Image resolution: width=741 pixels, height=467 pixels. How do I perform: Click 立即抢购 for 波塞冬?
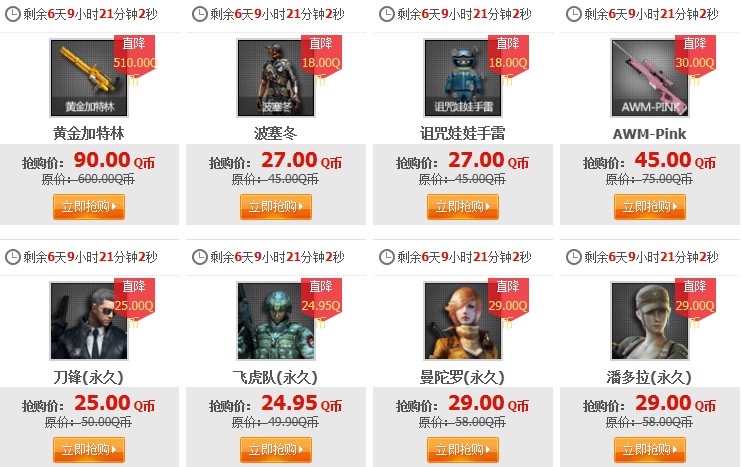tap(276, 207)
